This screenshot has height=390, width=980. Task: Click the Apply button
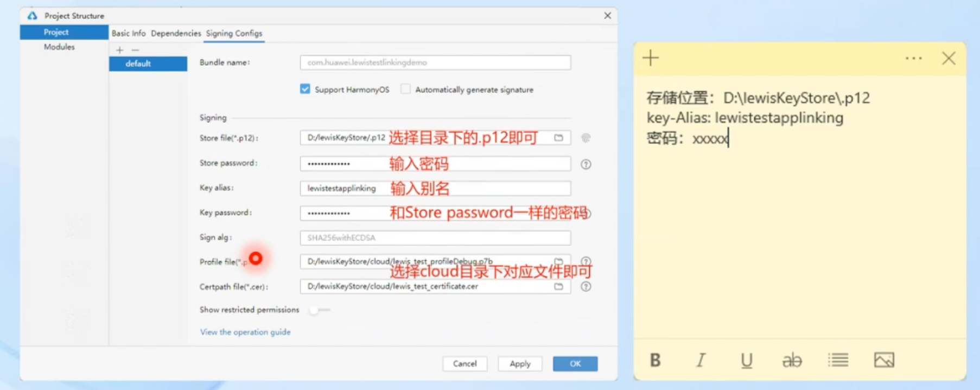[x=520, y=363]
